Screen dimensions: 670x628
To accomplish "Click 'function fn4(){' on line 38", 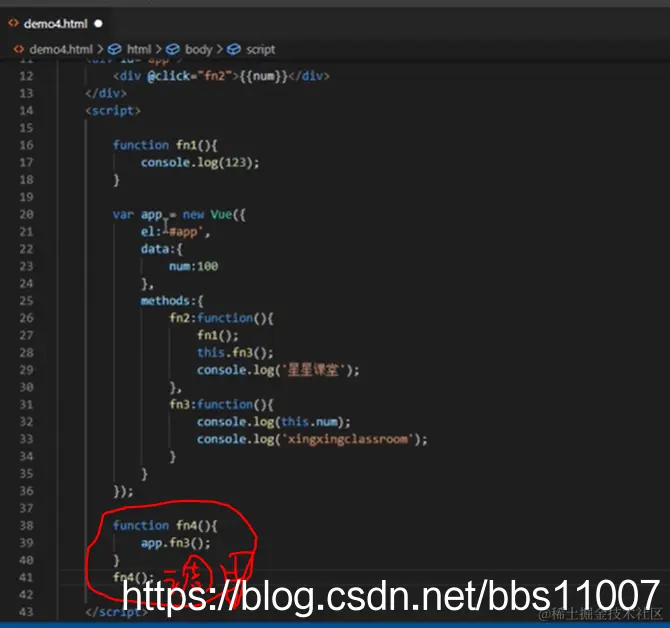I will 165,525.
